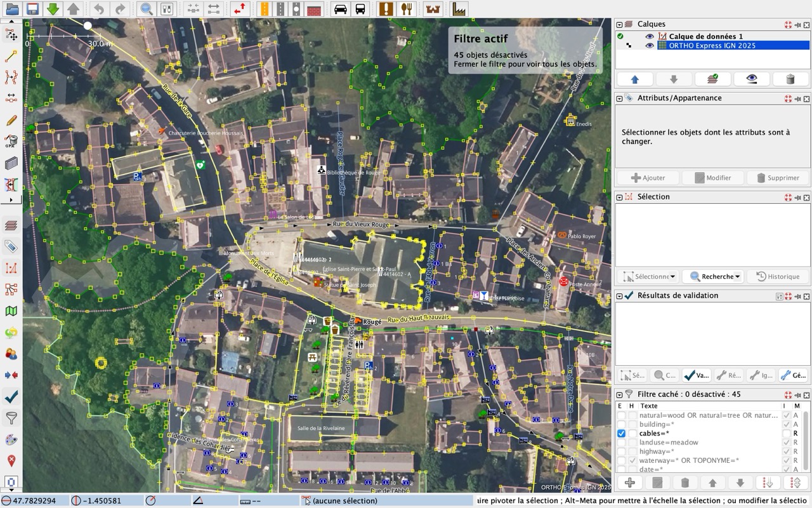Click the filter list vertical scrollbar
Screen dimensions: 812x508
(x=806, y=438)
